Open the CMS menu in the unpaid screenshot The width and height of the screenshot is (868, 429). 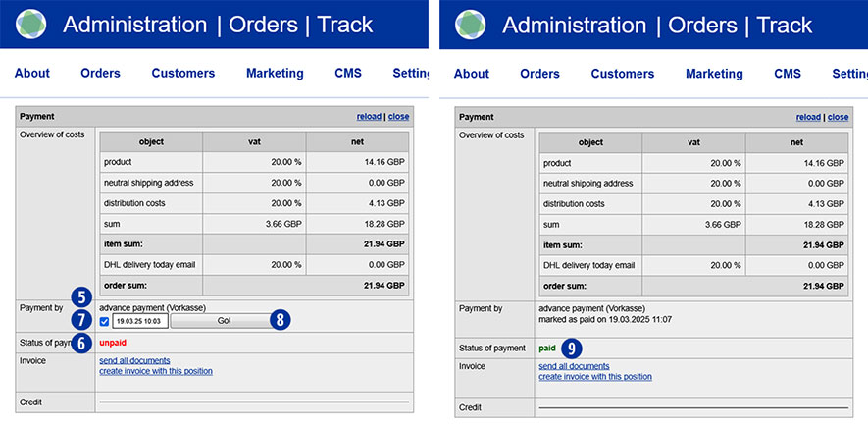click(x=348, y=74)
